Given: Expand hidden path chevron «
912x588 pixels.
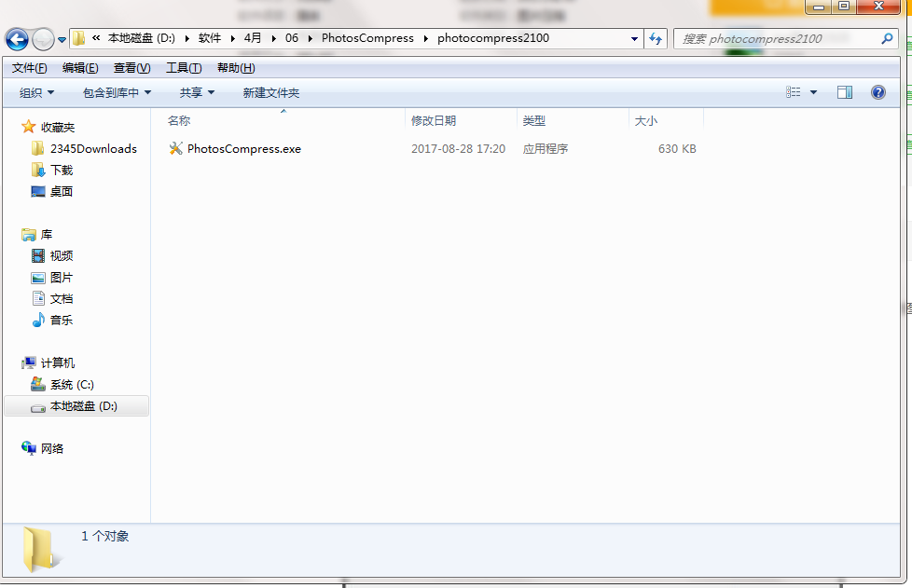Looking at the screenshot, I should (96, 38).
